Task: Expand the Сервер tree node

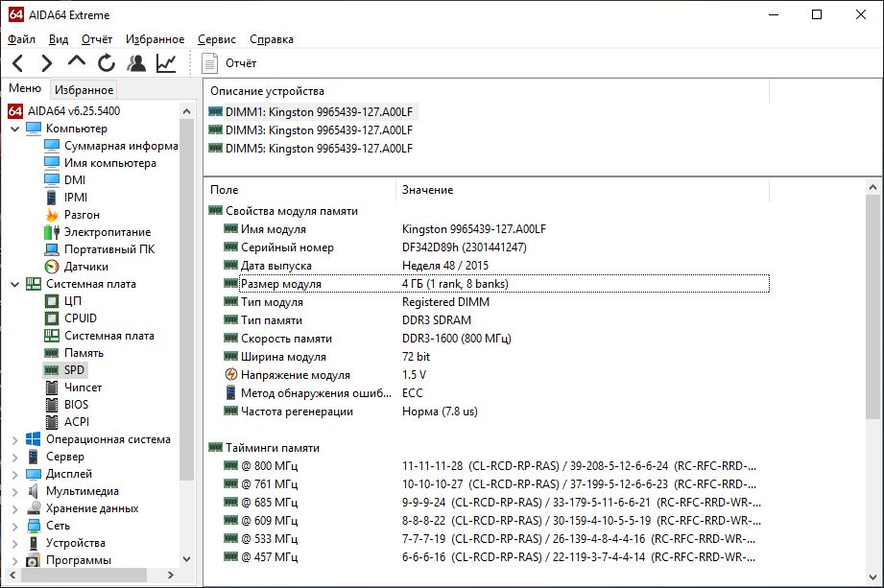Action: click(x=15, y=458)
